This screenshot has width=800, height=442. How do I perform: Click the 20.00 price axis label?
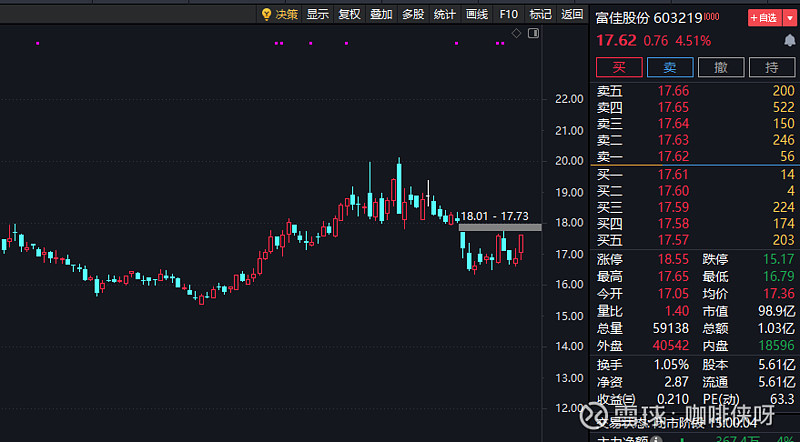pos(569,161)
